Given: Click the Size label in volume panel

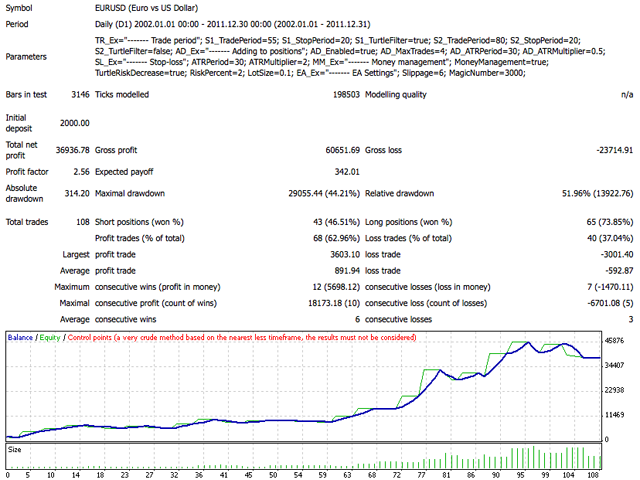Looking at the screenshot, I should pos(13,450).
